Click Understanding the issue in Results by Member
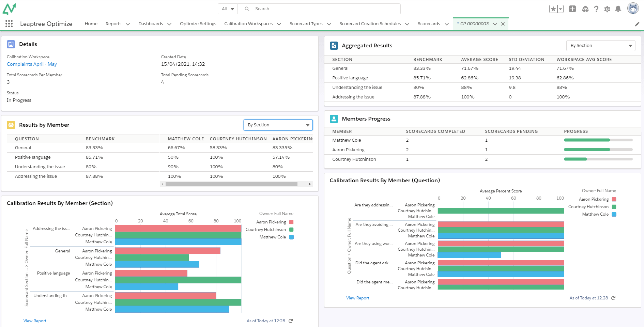Viewport: 644px width, 327px height. pyautogui.click(x=40, y=167)
